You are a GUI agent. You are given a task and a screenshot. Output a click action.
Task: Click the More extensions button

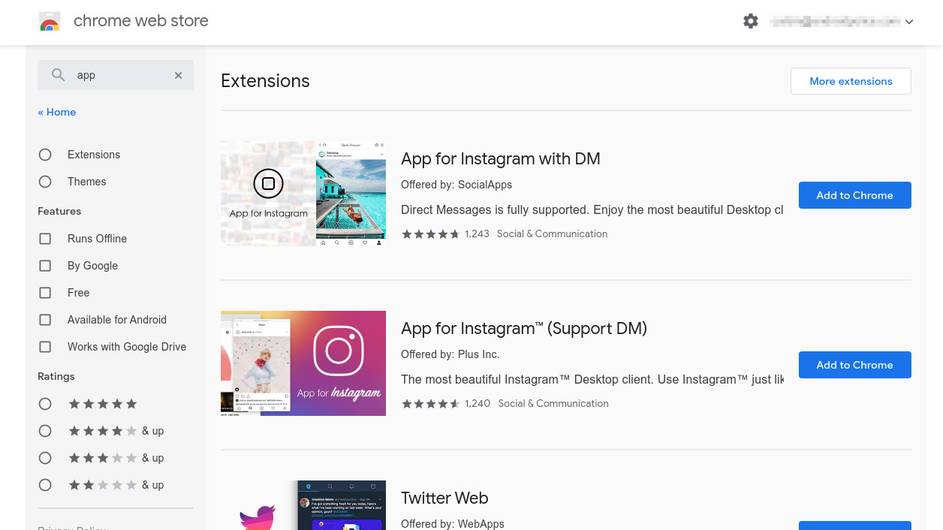[x=850, y=81]
